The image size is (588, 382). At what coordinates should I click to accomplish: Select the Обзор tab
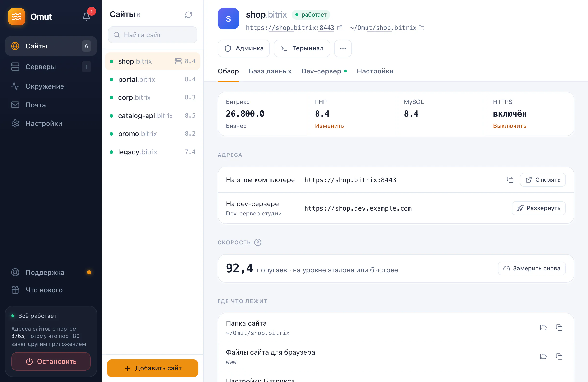click(228, 71)
